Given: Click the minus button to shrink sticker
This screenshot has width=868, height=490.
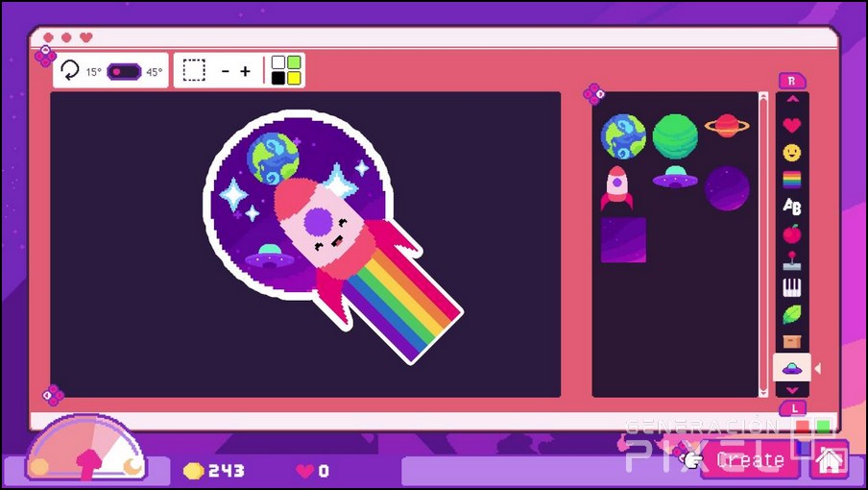Looking at the screenshot, I should (225, 71).
